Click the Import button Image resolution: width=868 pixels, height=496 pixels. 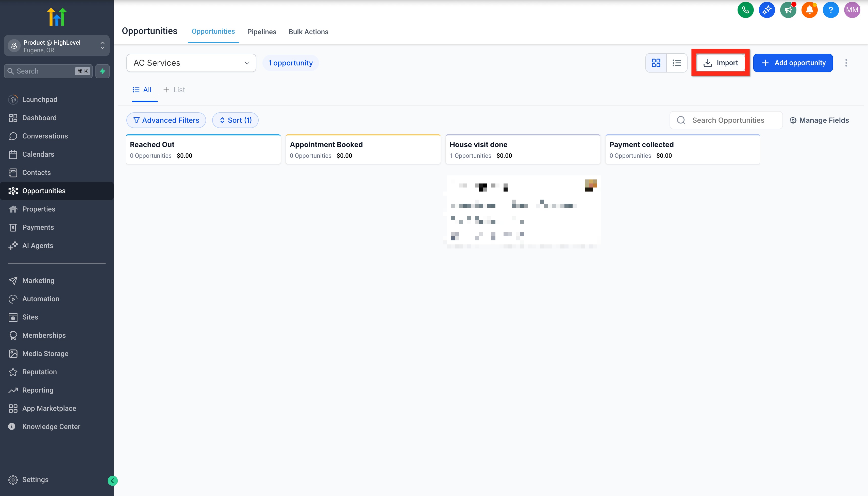tap(720, 63)
